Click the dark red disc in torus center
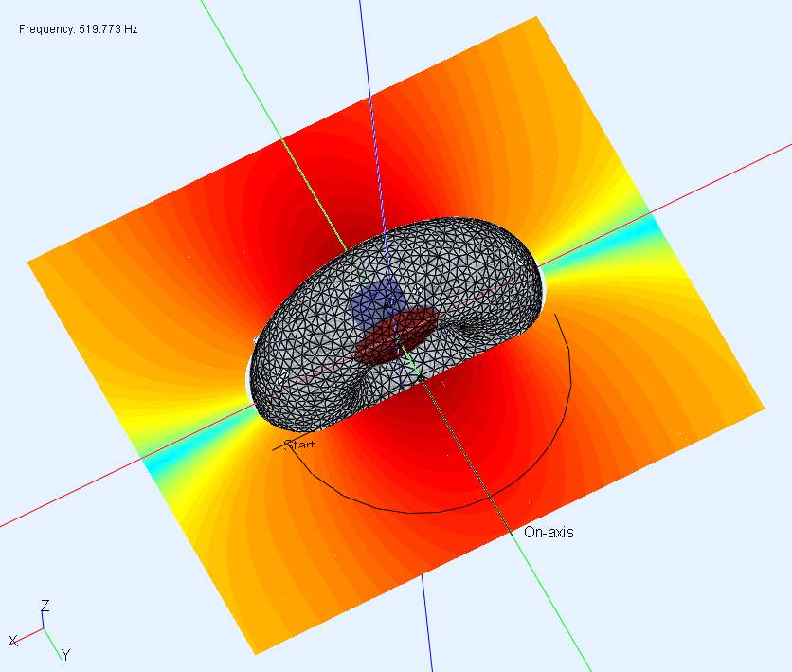 397,336
